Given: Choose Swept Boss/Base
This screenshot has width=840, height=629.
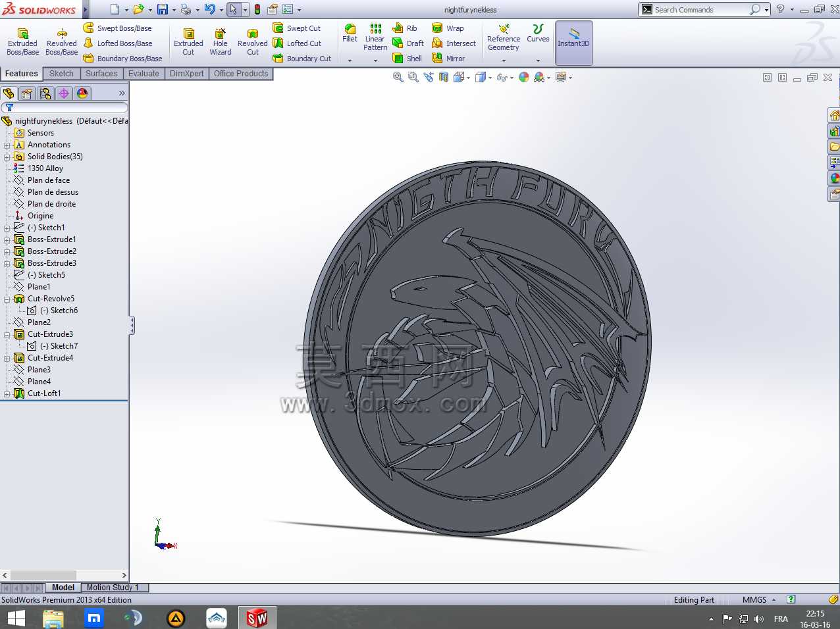Looking at the screenshot, I should click(x=118, y=28).
